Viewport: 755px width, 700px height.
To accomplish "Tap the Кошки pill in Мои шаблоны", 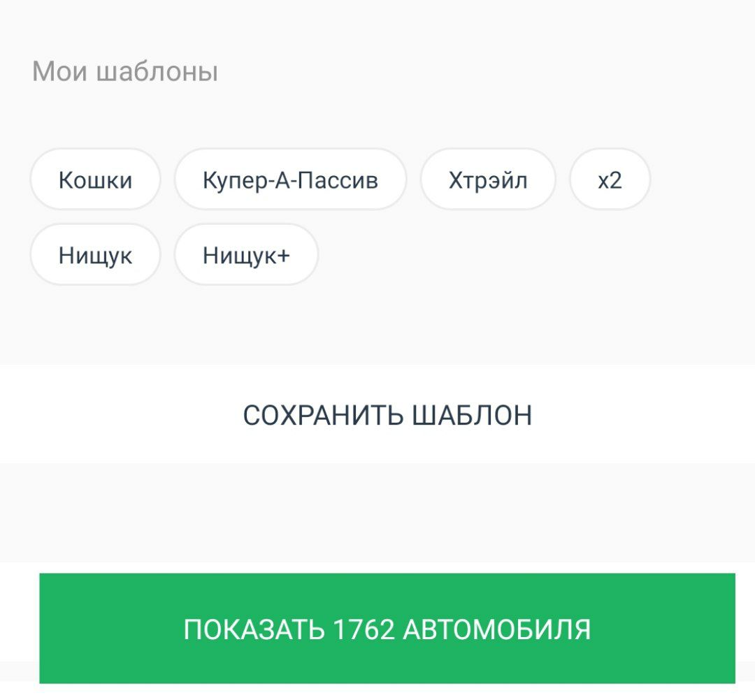I will (95, 180).
